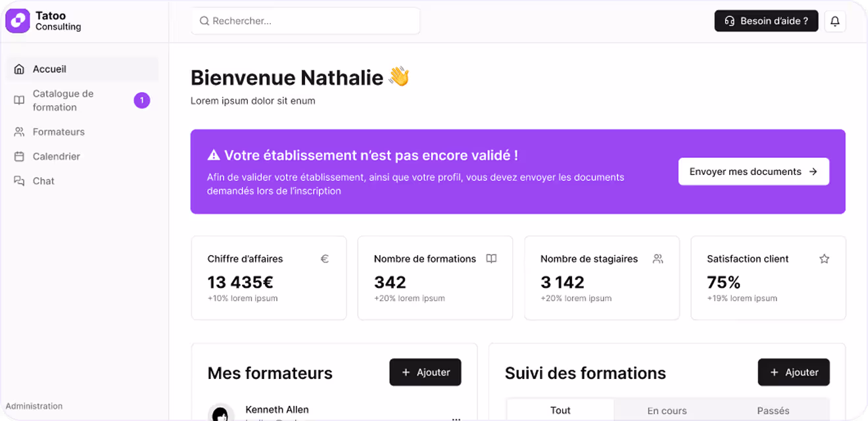Switch to the Passés tab
This screenshot has width=868, height=421.
click(x=773, y=409)
